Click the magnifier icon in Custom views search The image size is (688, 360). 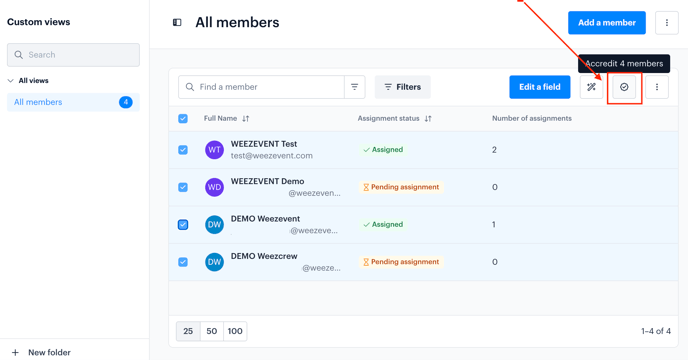click(x=18, y=55)
